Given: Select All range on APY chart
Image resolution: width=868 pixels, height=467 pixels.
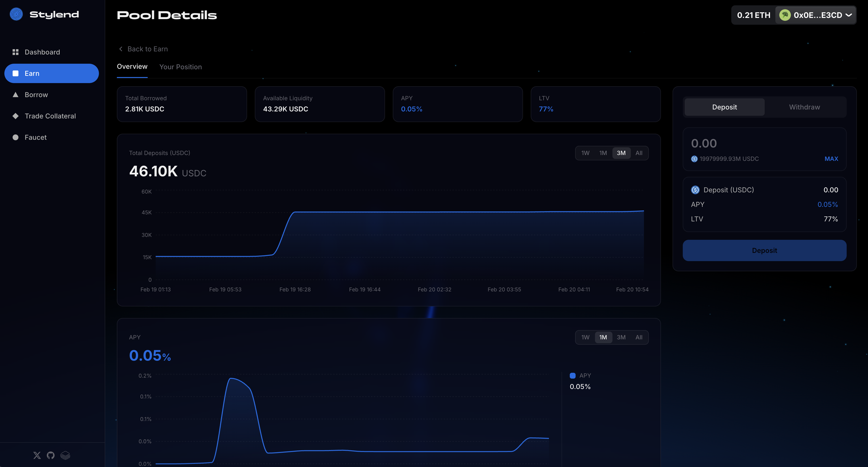Looking at the screenshot, I should pos(639,337).
